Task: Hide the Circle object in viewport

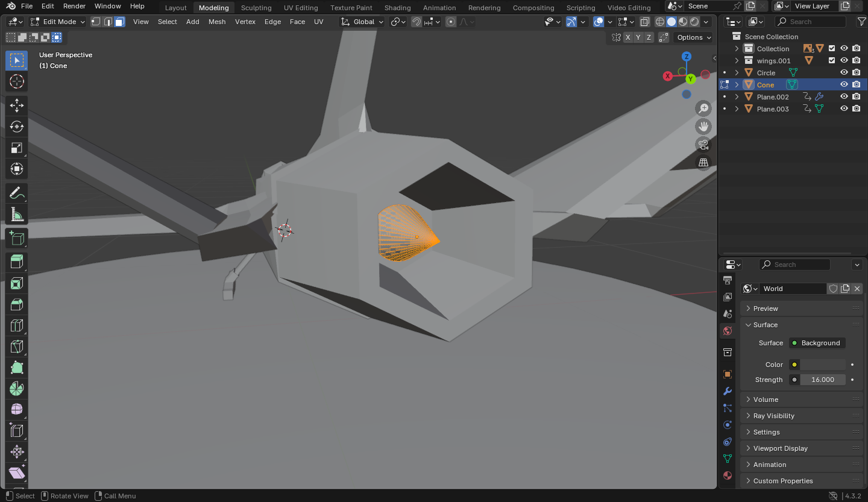Action: (844, 72)
